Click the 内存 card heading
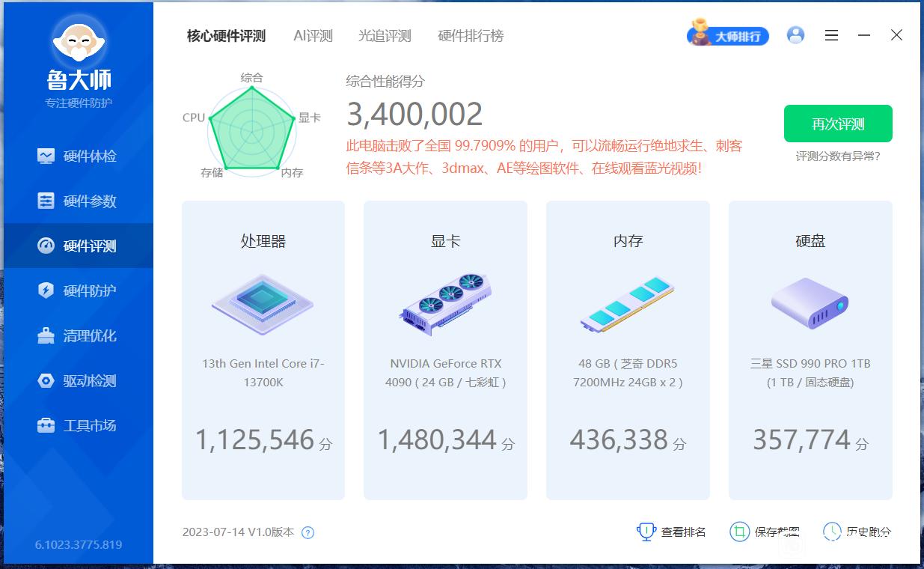Screen dimensions: 924x569 point(627,241)
